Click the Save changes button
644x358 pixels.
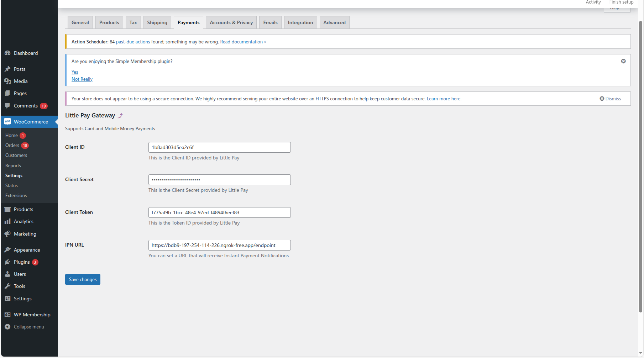(83, 279)
